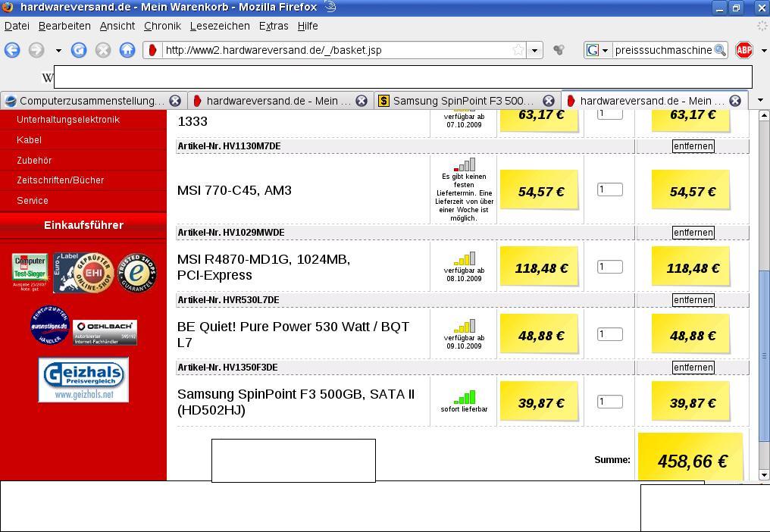Click the Oehlbach authorized dealer logo
Viewport: 770px width, 532px height.
(105, 332)
